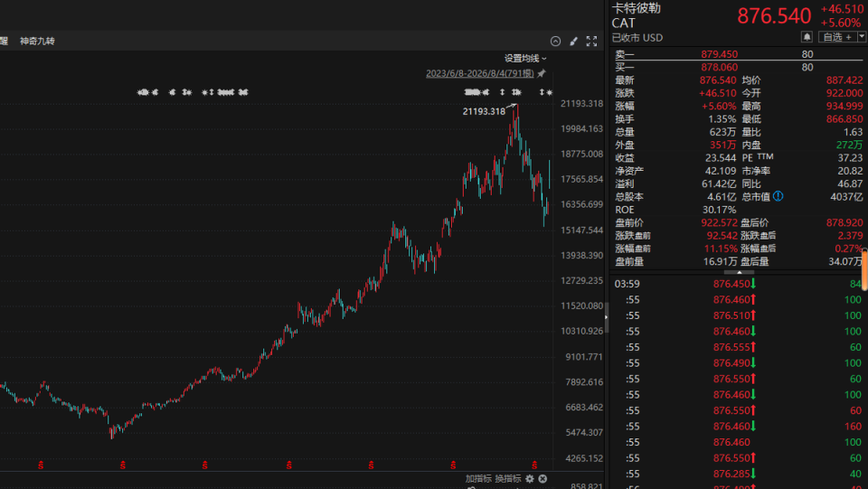Pin the date range with the pushpin icon
This screenshot has height=489, width=868.
[x=542, y=73]
